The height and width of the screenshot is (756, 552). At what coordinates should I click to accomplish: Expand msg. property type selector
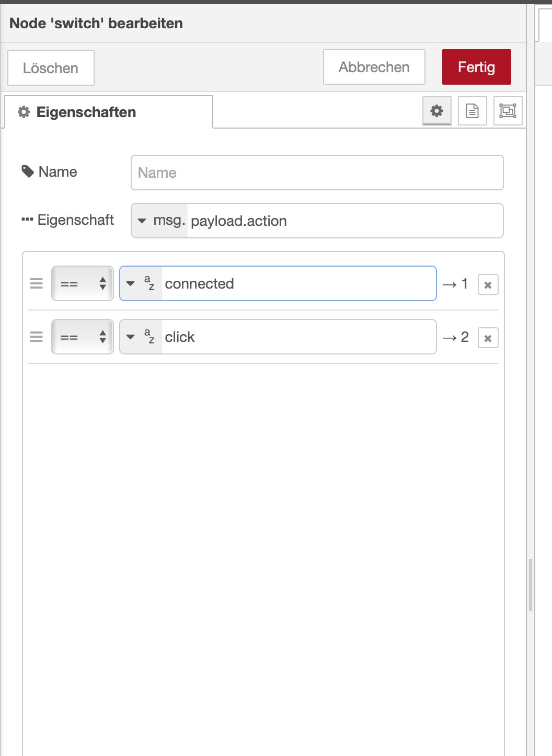[x=160, y=221]
